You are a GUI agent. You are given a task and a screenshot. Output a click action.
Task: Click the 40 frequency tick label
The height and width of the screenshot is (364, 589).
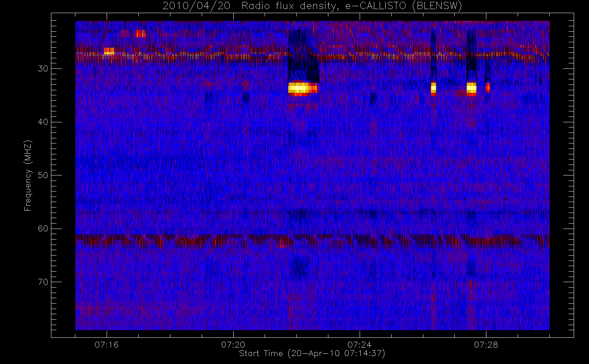coord(43,122)
